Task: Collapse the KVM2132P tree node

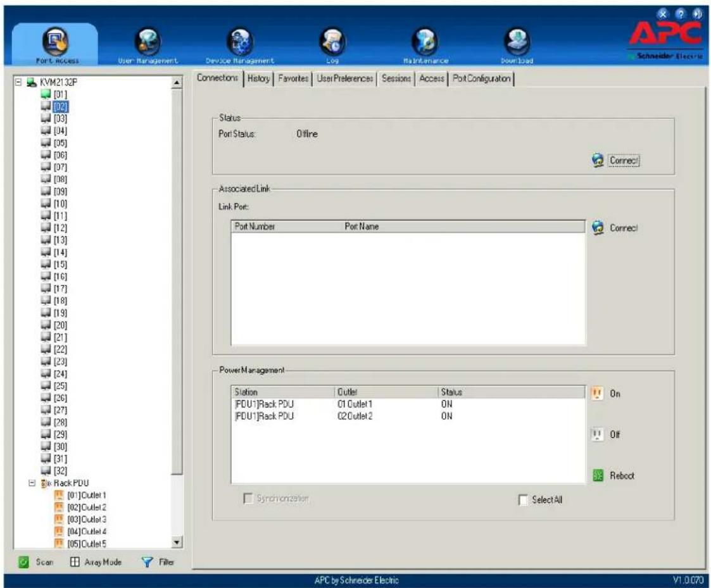Action: coord(18,82)
